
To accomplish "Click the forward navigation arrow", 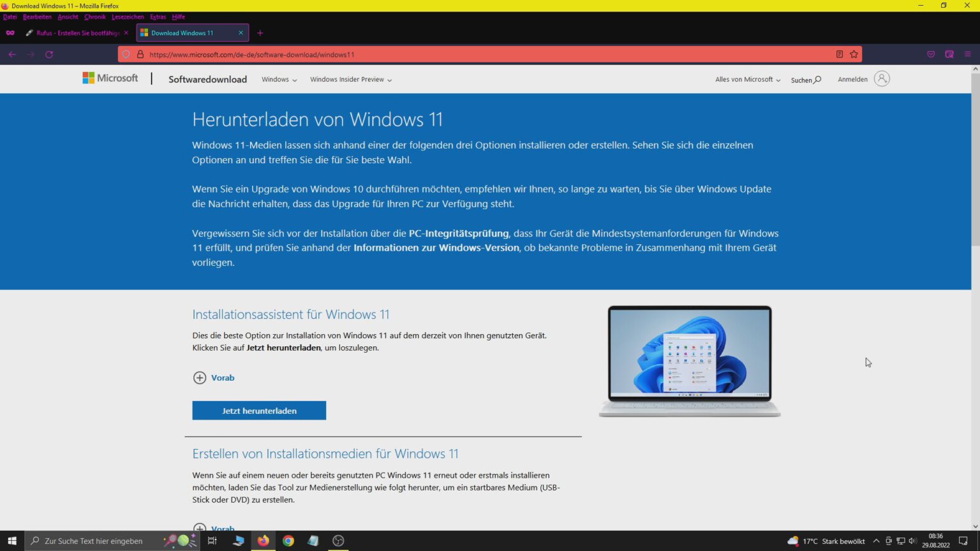I will click(31, 54).
